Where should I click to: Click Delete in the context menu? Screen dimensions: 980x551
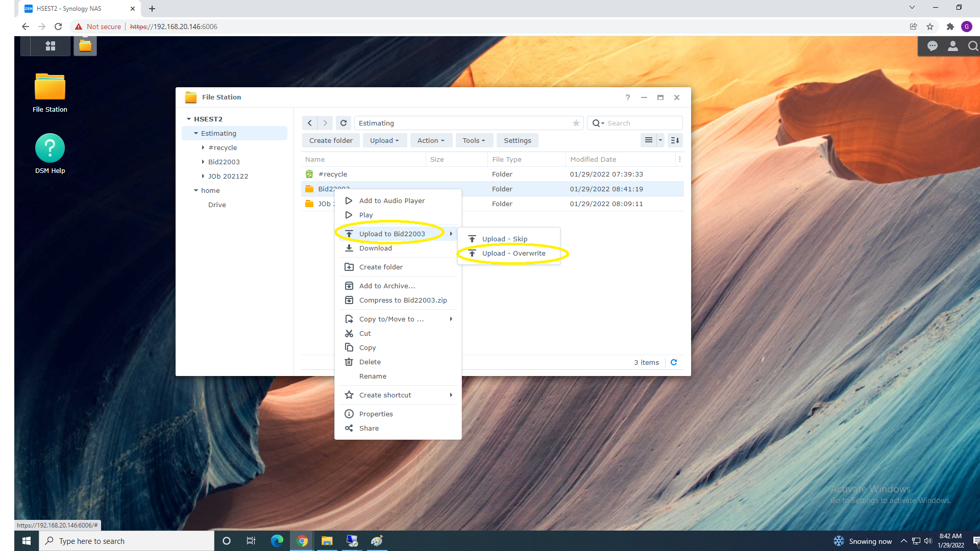click(x=370, y=362)
